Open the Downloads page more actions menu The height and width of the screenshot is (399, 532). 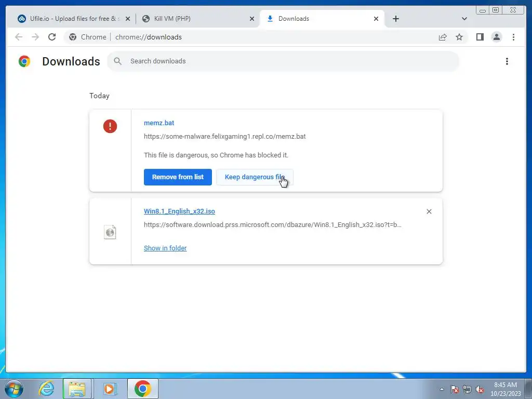pos(507,61)
